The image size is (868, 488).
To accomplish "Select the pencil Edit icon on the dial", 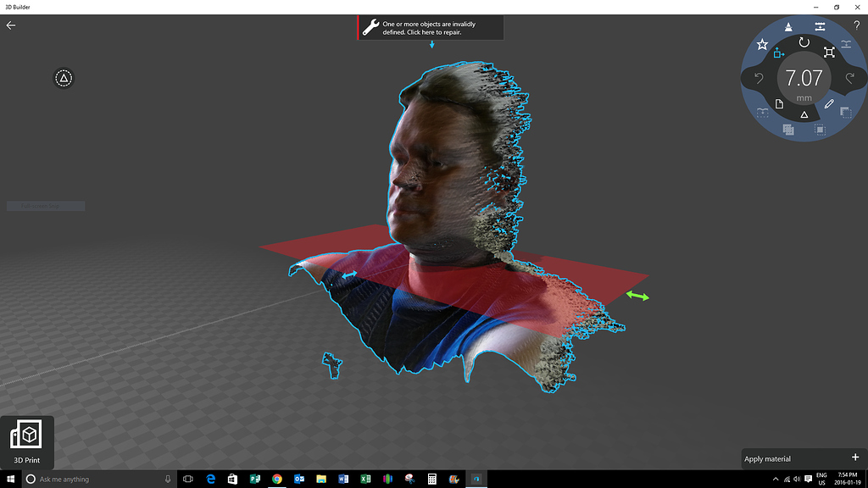I will click(x=830, y=103).
